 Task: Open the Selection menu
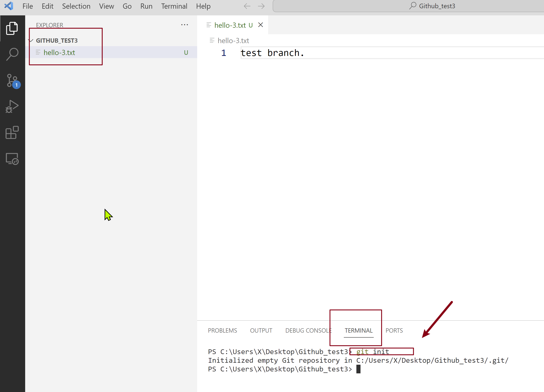76,6
